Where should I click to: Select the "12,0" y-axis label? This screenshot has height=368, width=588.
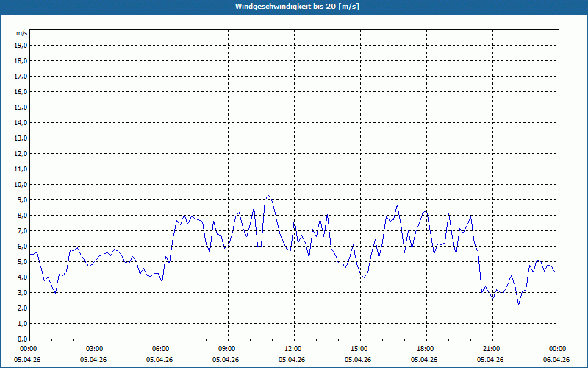(x=21, y=154)
